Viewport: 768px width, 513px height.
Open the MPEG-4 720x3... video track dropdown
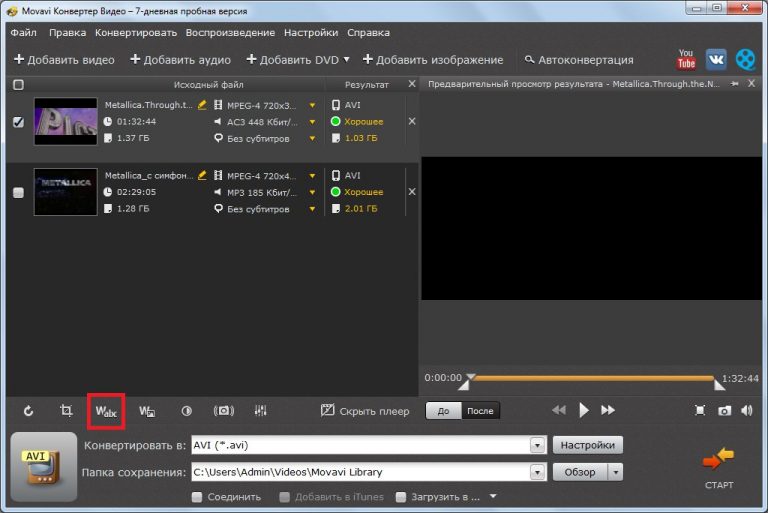coord(312,105)
